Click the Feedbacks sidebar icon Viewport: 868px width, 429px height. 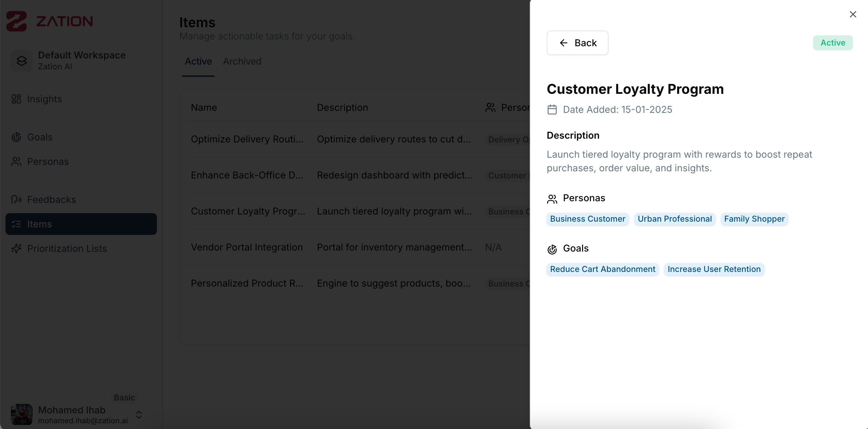tap(16, 200)
